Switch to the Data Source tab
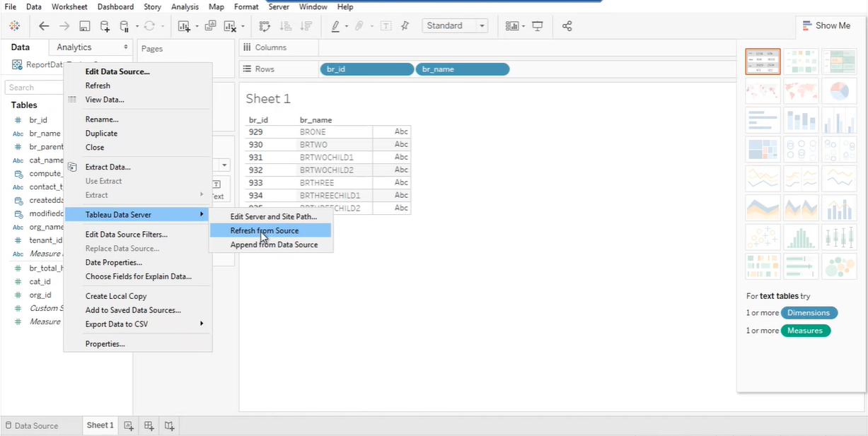 [x=32, y=425]
